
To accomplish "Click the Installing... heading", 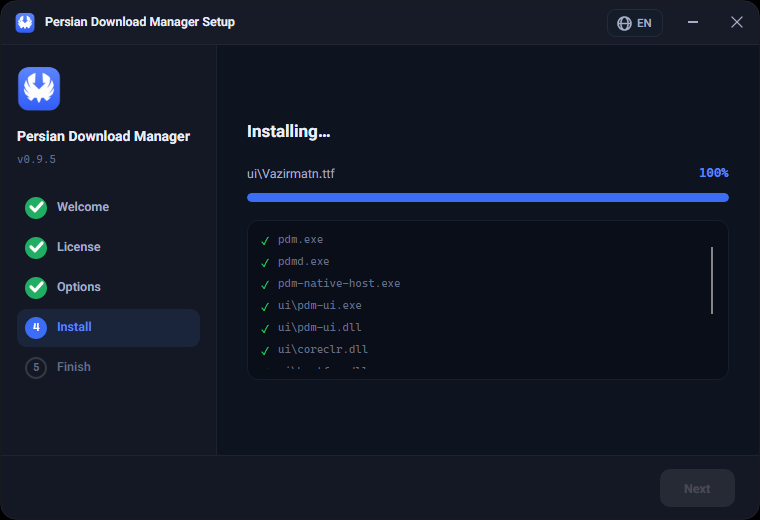I will coord(288,132).
